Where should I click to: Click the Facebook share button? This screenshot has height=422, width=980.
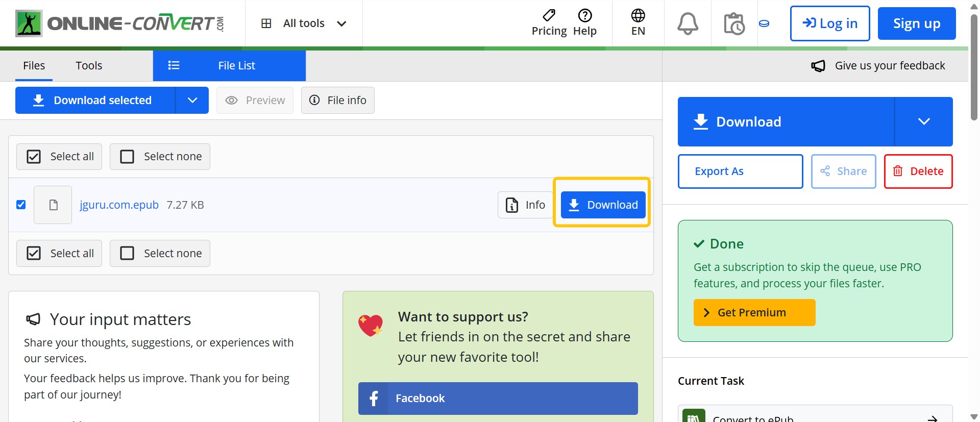498,398
